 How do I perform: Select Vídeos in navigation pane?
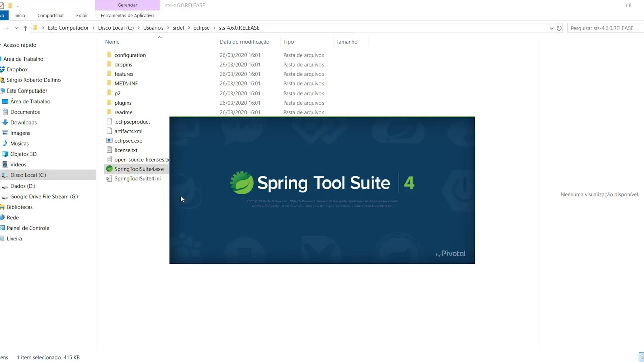[x=18, y=164]
